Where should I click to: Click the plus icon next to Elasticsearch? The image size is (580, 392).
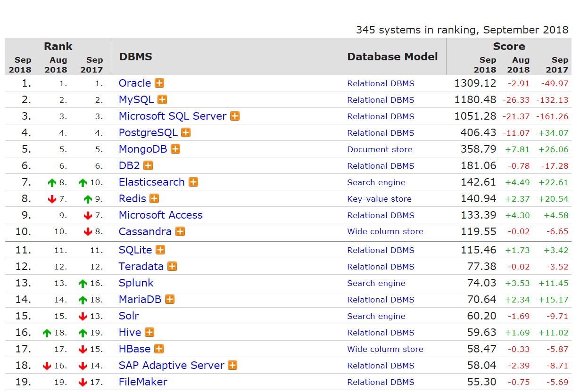[x=193, y=182]
